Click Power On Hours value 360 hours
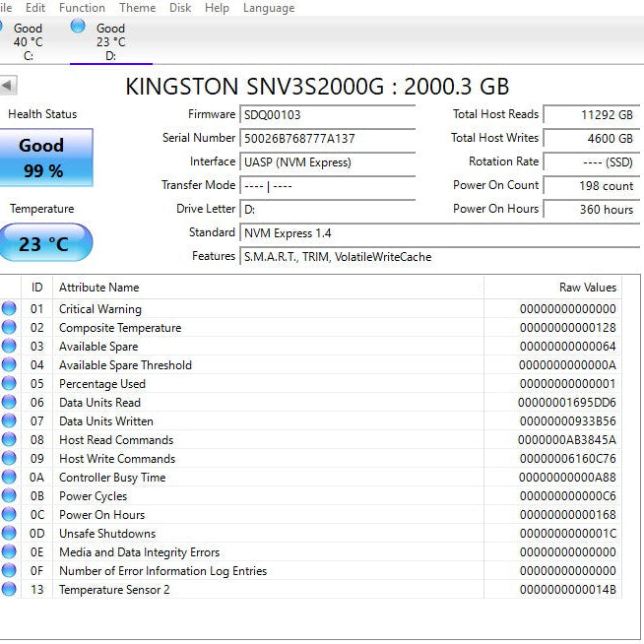Image resolution: width=644 pixels, height=644 pixels. point(592,210)
